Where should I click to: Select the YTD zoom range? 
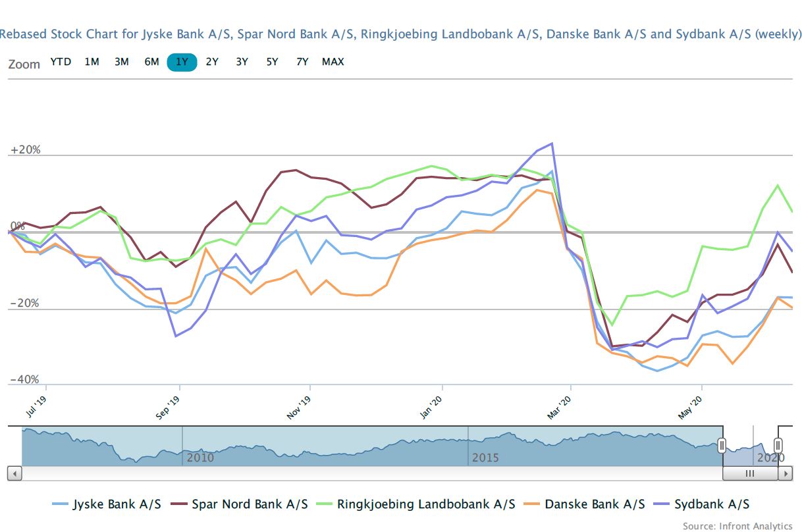61,62
